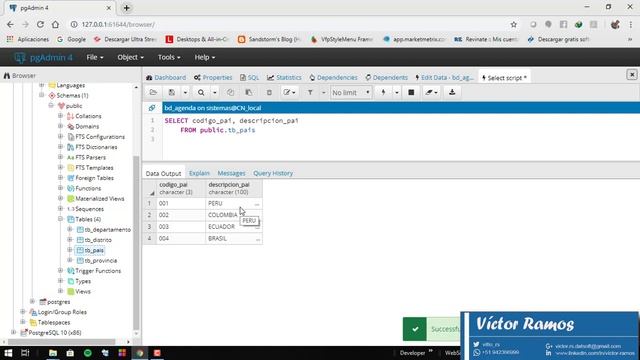Execute the query with lightning icon
640x360 pixels.
[x=383, y=93]
